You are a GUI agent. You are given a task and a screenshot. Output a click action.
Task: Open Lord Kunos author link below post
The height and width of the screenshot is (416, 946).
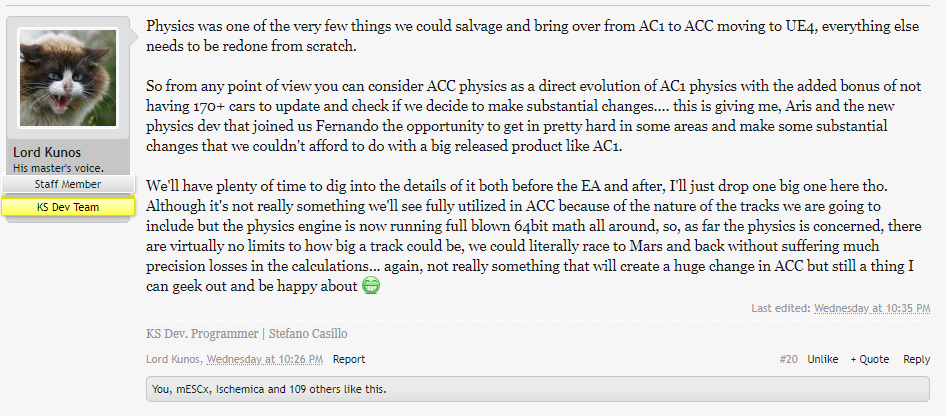point(176,359)
